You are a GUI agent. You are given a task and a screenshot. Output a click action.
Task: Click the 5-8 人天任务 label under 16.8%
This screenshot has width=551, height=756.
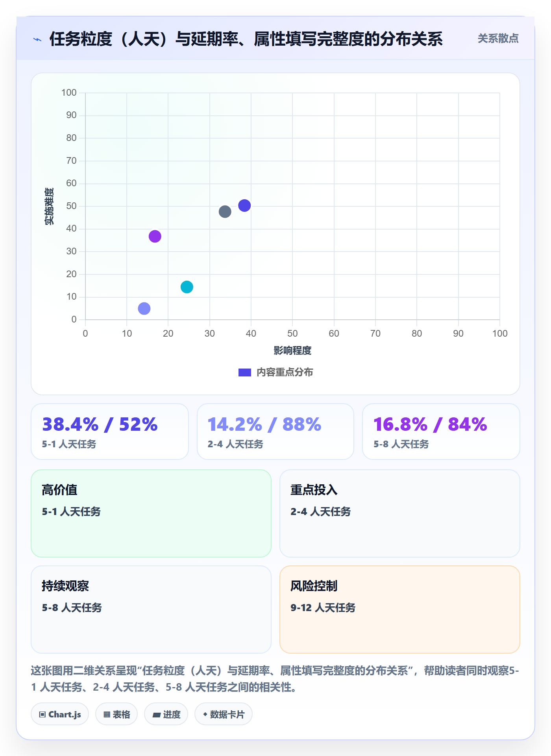[x=401, y=444]
